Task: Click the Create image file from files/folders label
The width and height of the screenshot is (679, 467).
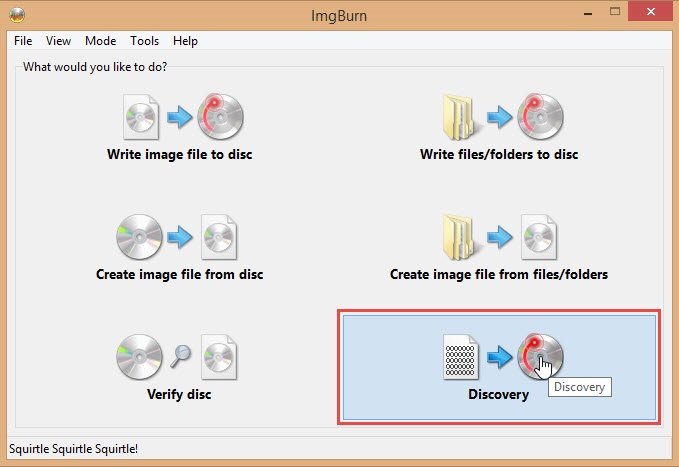Action: [499, 274]
